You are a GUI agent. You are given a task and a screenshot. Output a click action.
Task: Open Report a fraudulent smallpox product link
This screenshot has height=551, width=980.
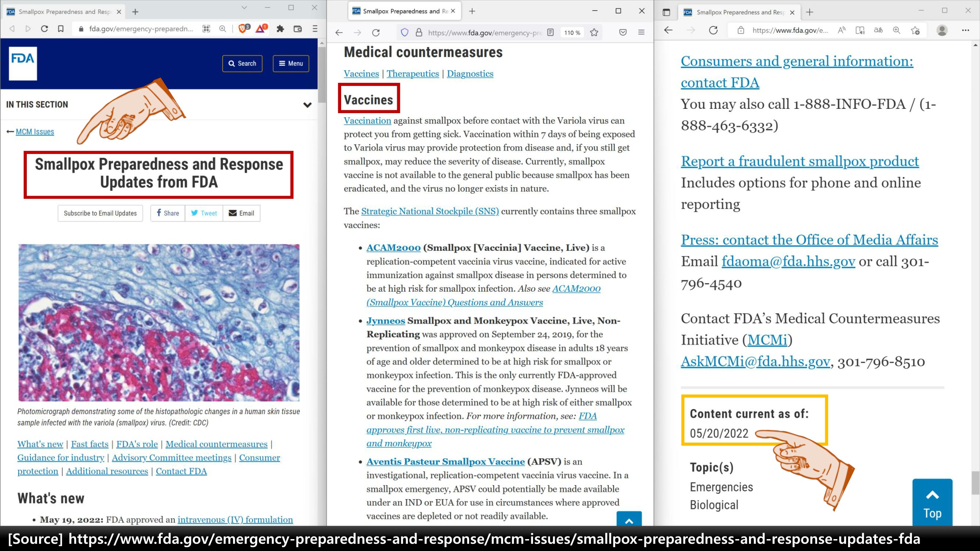[x=800, y=161]
